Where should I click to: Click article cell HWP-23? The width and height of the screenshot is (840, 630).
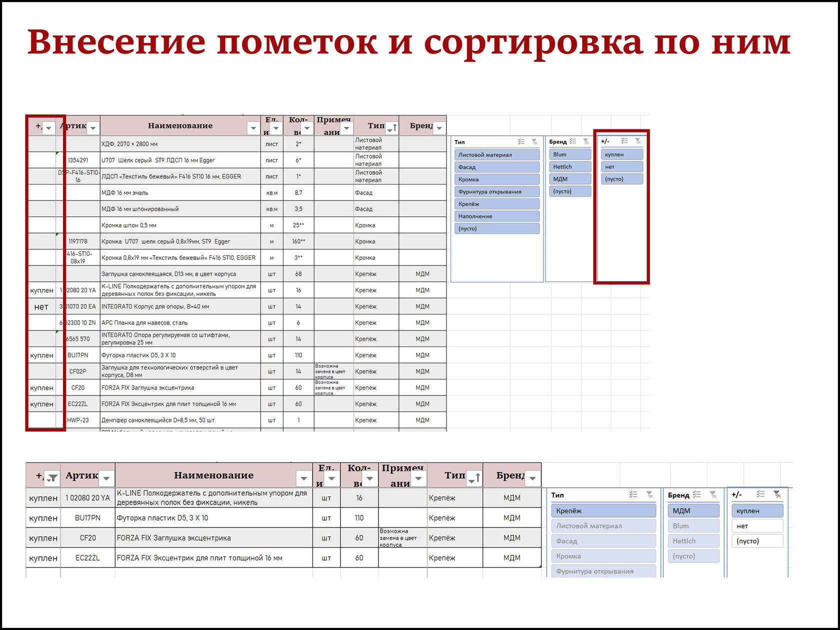[x=78, y=420]
